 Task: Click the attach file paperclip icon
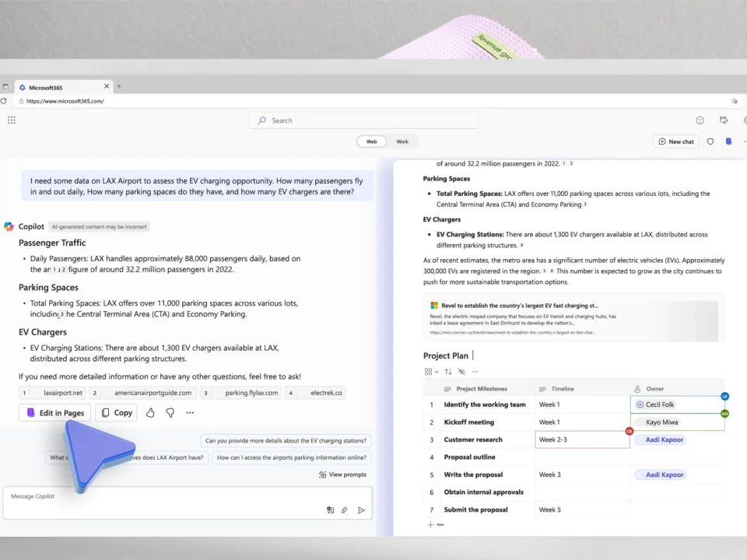345,510
